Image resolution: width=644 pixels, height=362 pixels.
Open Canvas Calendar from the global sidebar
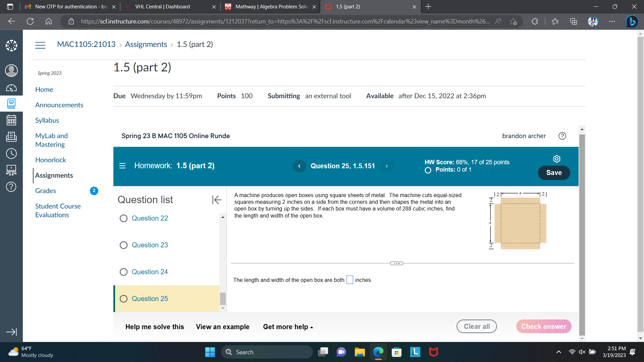coord(11,120)
